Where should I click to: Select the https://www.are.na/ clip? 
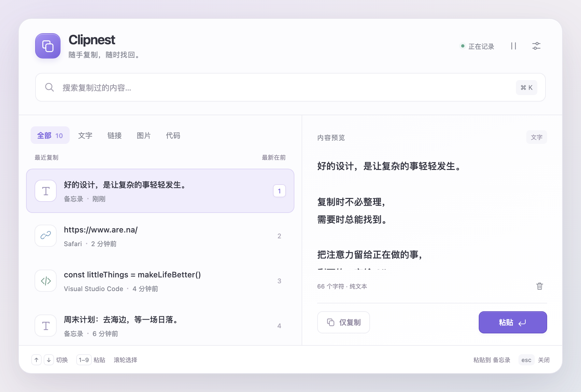[x=160, y=236]
